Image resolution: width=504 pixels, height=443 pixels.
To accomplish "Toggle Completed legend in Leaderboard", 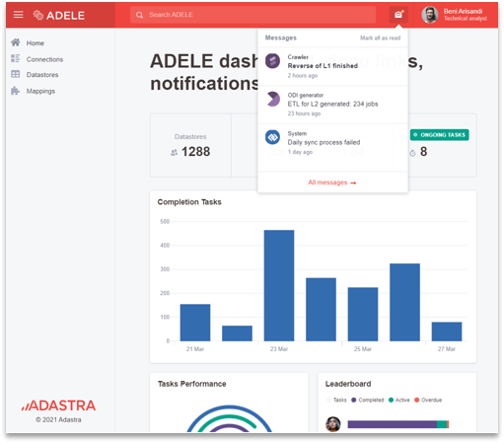I will [367, 400].
